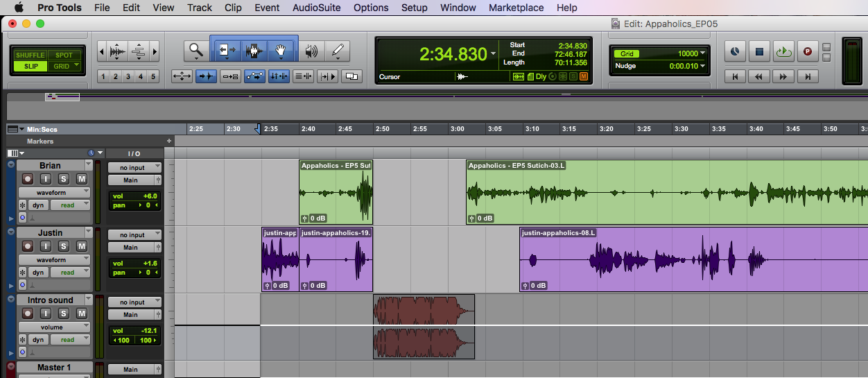The width and height of the screenshot is (868, 378).
Task: Solo the Intro sound track
Action: [x=63, y=313]
